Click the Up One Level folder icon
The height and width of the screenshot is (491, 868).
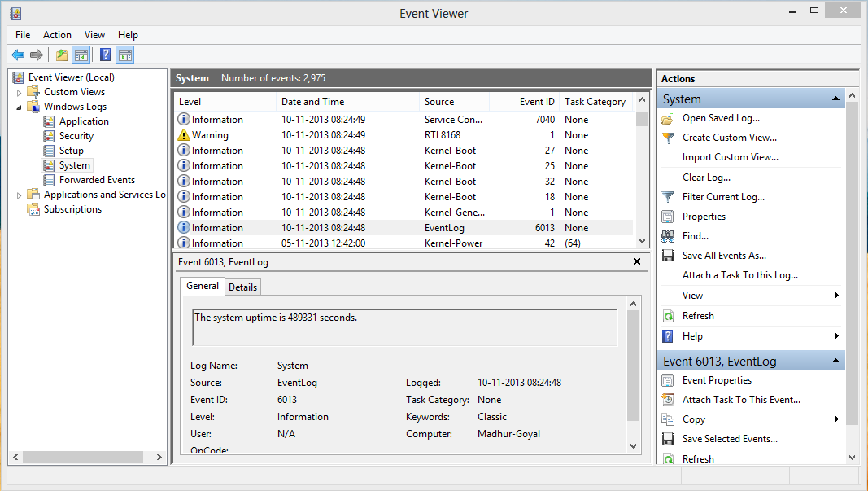(62, 55)
